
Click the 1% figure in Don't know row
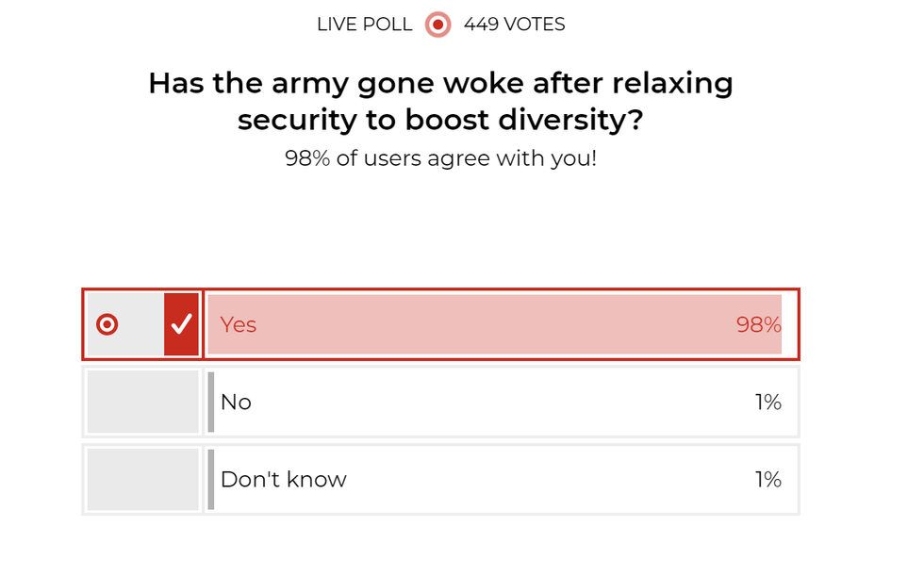[x=767, y=480]
